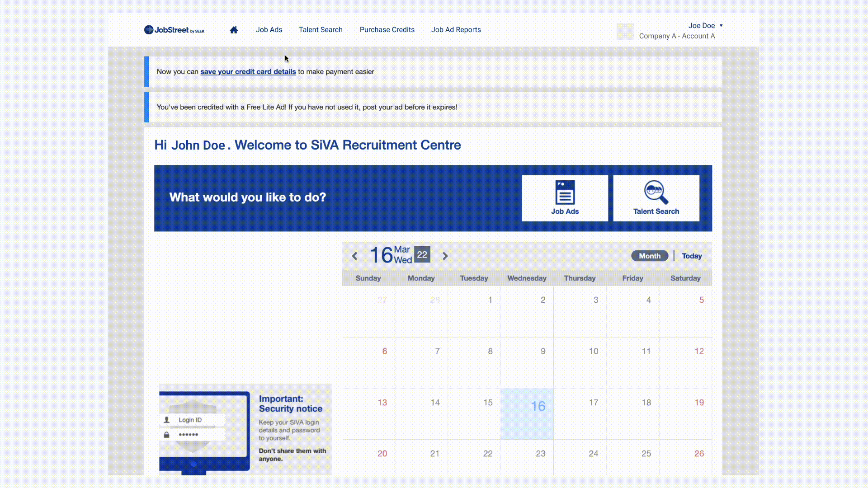This screenshot has width=868, height=488.
Task: Jump to Today in calendar
Action: (x=692, y=256)
